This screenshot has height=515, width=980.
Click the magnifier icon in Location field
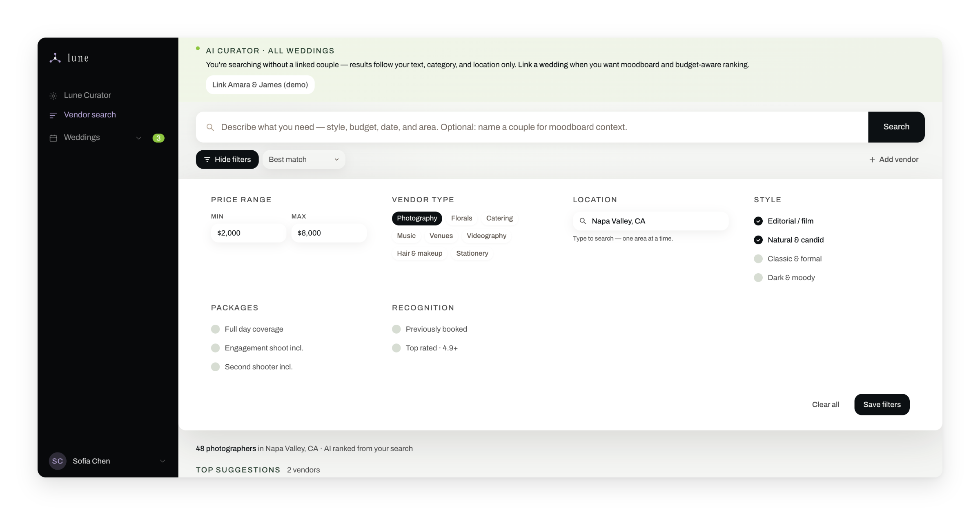coord(583,221)
